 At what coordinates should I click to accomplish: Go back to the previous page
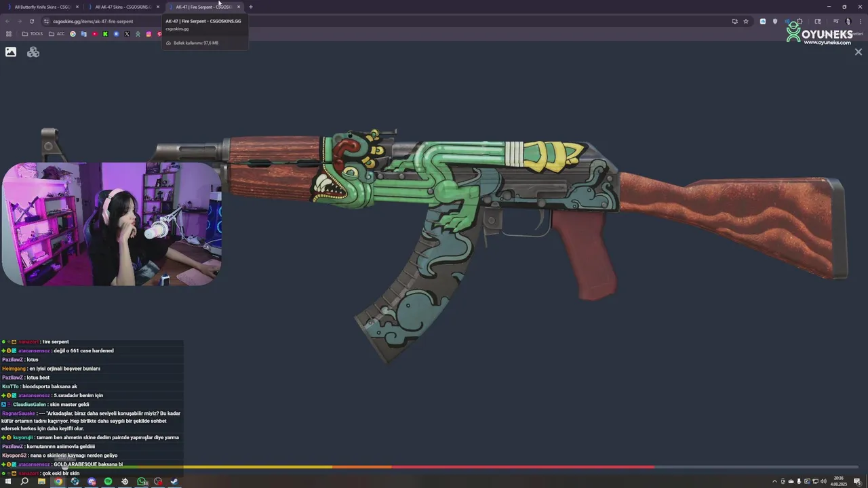[x=7, y=21]
